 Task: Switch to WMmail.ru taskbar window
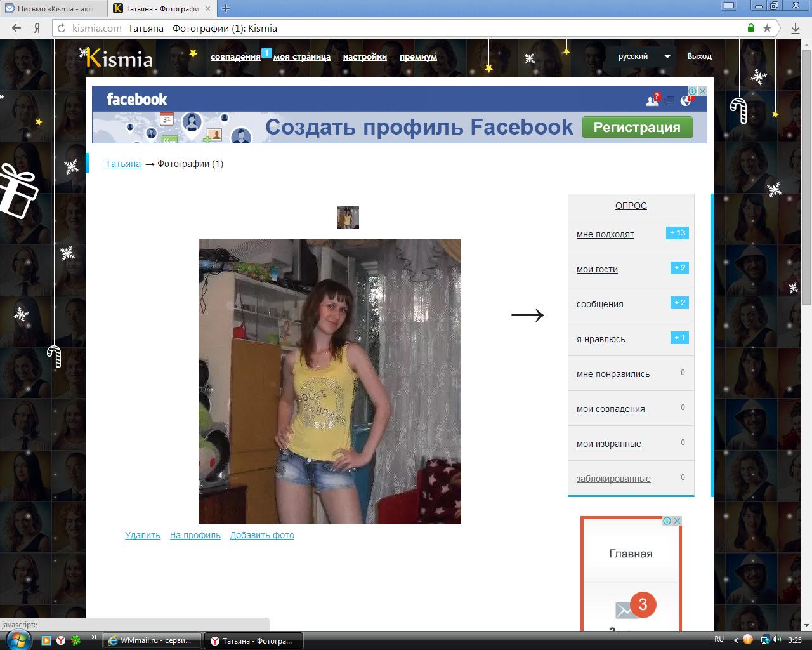[152, 640]
